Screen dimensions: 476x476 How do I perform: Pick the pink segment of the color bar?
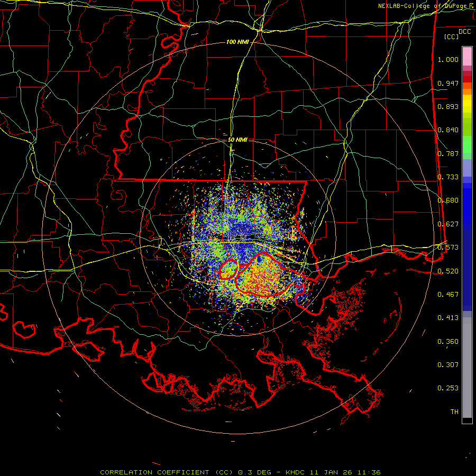(x=467, y=56)
